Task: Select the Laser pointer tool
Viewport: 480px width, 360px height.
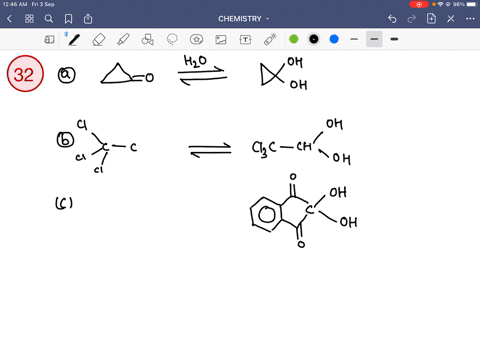Action: coord(270,39)
